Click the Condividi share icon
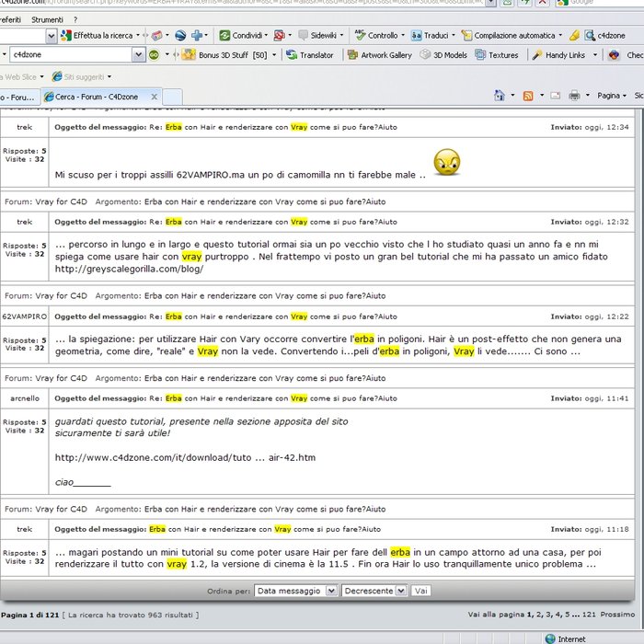 coord(224,35)
